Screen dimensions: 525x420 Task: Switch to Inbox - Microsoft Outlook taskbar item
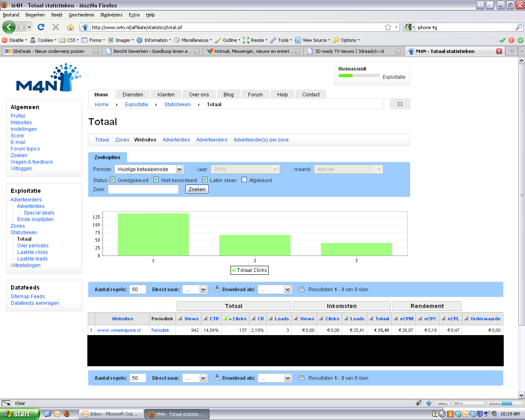point(111,414)
